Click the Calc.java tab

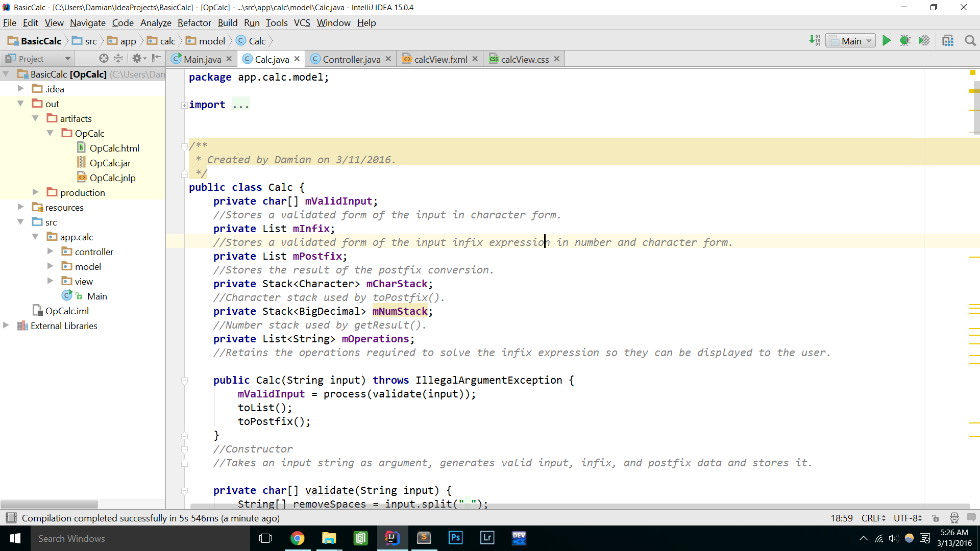pyautogui.click(x=272, y=59)
